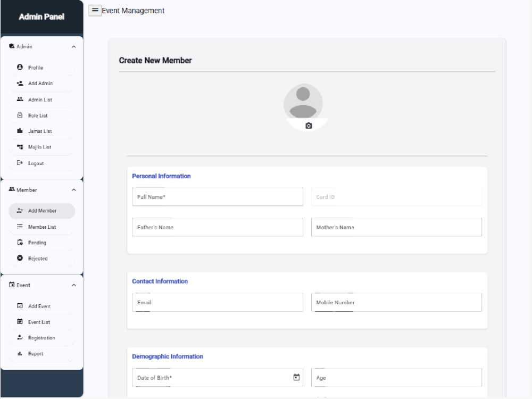Click the Card ID field
This screenshot has height=399, width=532.
tap(396, 197)
